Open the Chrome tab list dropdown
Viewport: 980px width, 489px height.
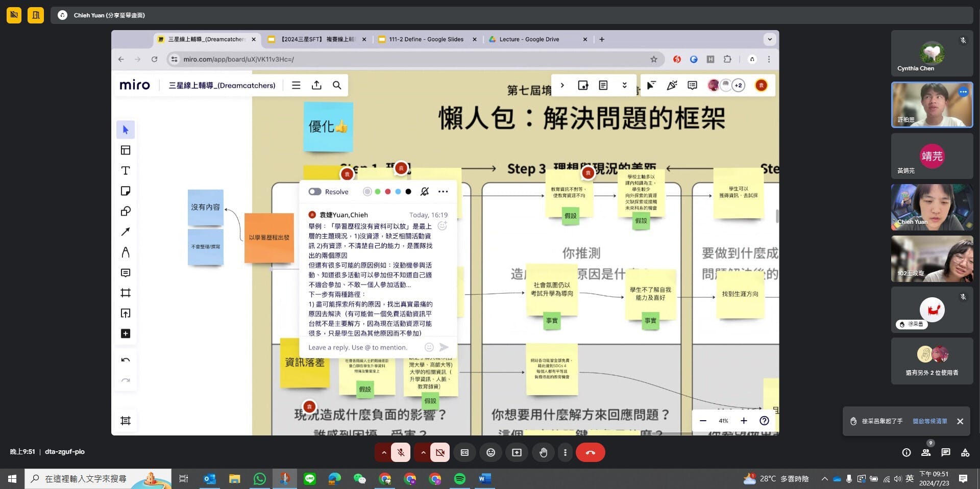(x=770, y=39)
